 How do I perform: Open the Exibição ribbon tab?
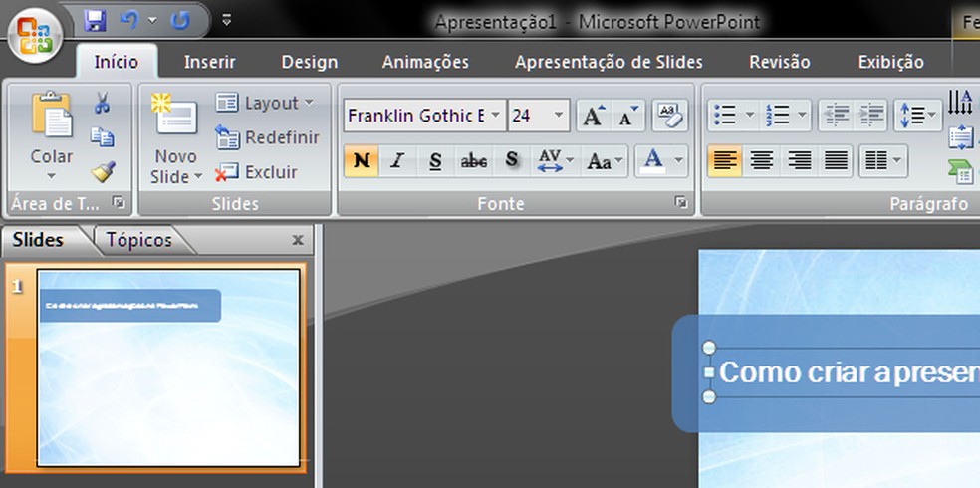890,62
